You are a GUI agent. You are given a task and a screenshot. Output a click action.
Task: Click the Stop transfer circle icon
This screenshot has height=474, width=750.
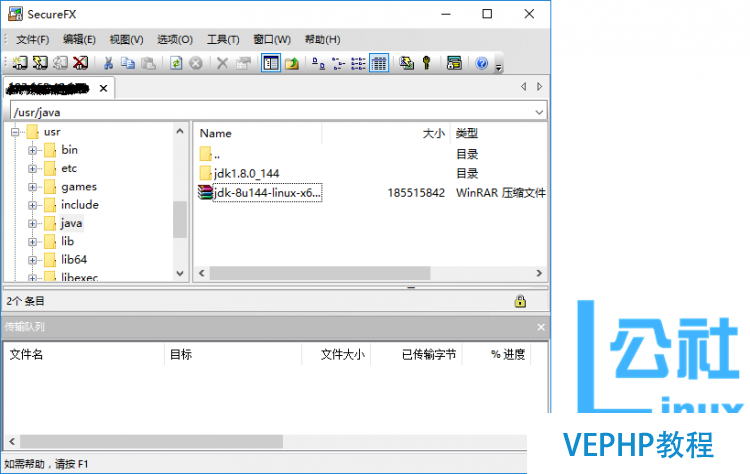196,63
